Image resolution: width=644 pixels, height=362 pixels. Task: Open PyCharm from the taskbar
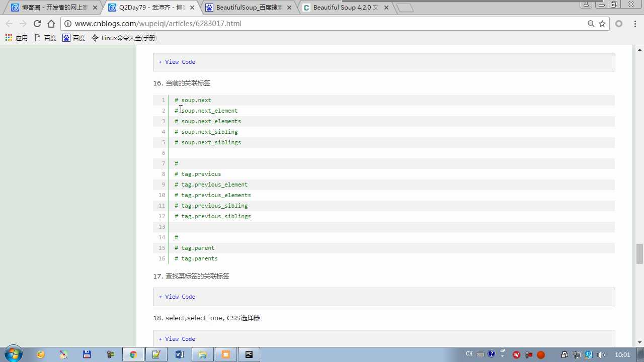tap(249, 354)
